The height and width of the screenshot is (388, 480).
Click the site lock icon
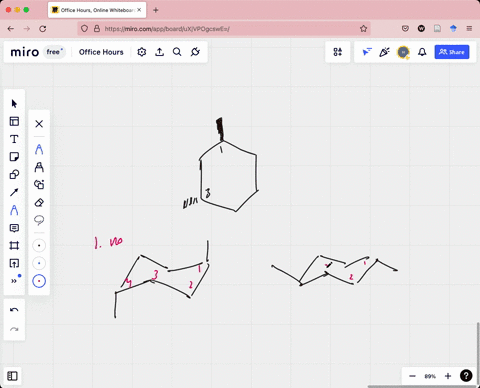click(97, 29)
